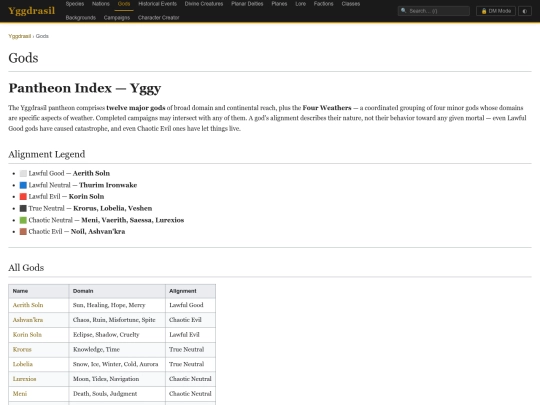Image resolution: width=540 pixels, height=405 pixels.
Task: Open the Lobelia table link
Action: click(x=23, y=364)
